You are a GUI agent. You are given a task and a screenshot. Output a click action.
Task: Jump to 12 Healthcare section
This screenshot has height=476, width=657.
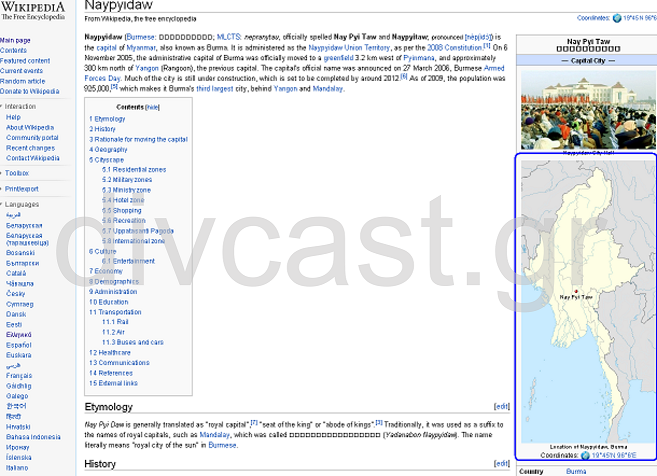(x=110, y=353)
